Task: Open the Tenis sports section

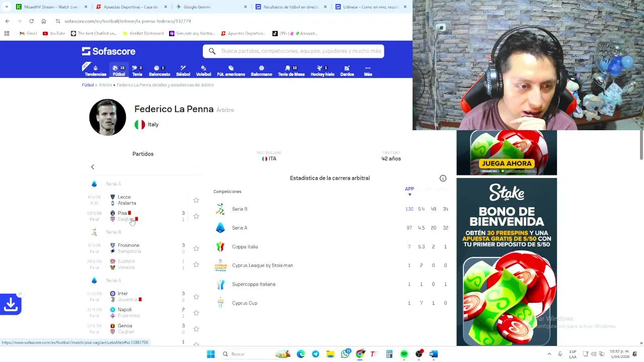Action: (137, 70)
